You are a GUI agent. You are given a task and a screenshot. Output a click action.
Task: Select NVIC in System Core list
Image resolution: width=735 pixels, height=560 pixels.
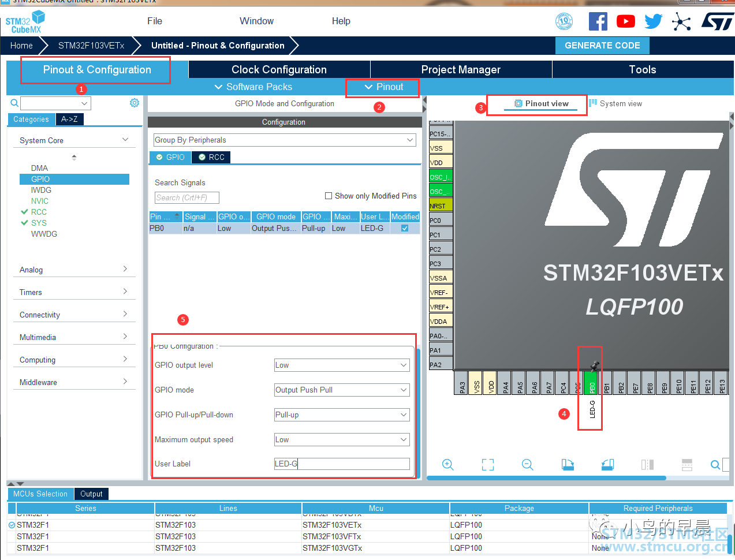[x=40, y=201]
